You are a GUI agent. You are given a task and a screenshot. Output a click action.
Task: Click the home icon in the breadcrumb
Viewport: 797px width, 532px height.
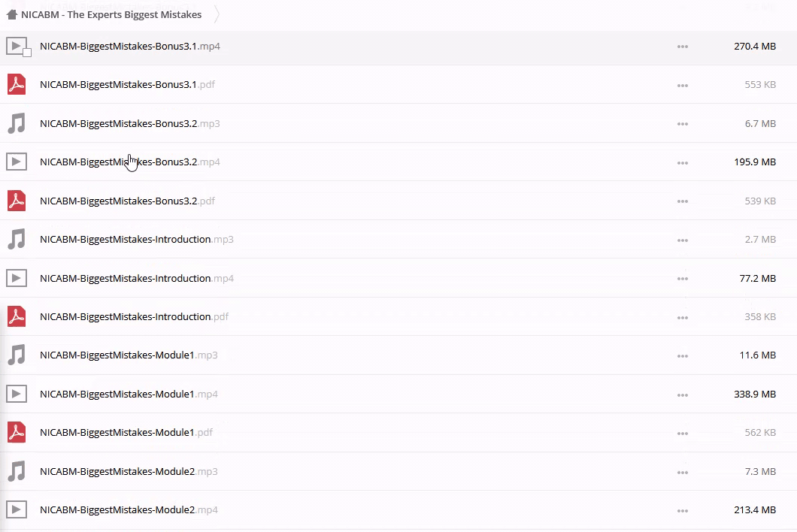[11, 14]
